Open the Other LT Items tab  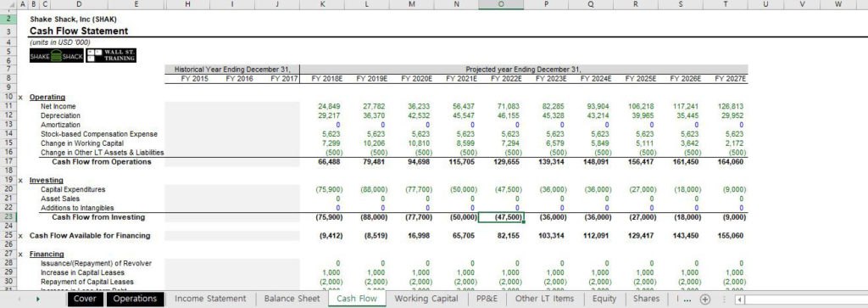[545, 299]
